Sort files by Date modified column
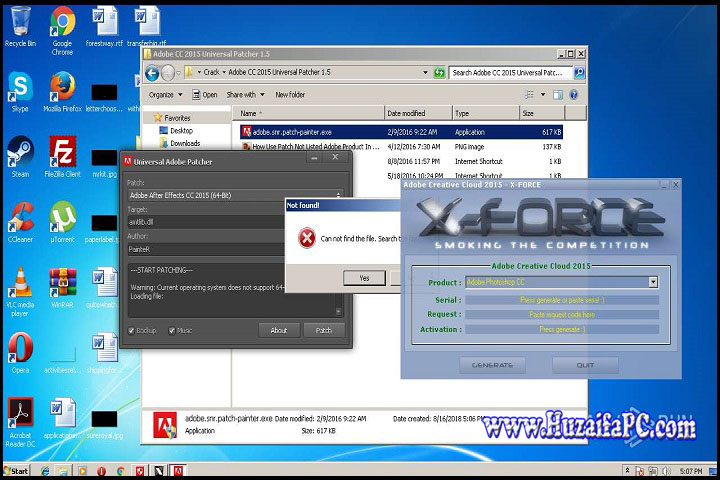Image resolution: width=720 pixels, height=480 pixels. coord(418,113)
